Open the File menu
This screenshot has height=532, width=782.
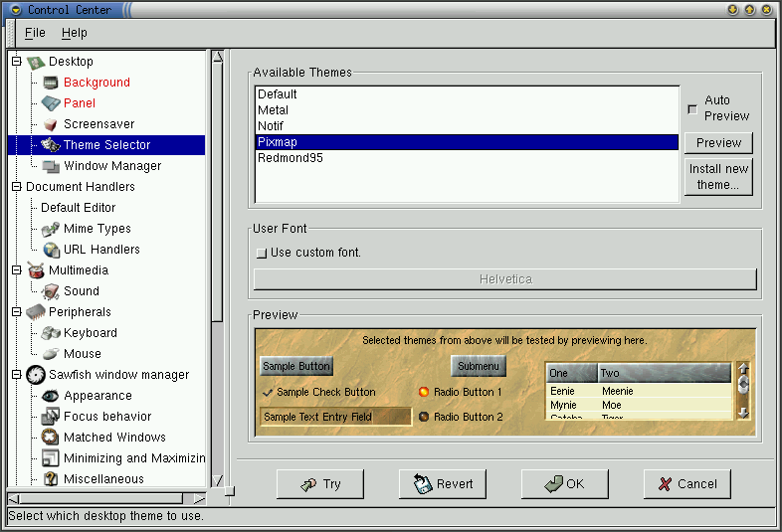[35, 33]
